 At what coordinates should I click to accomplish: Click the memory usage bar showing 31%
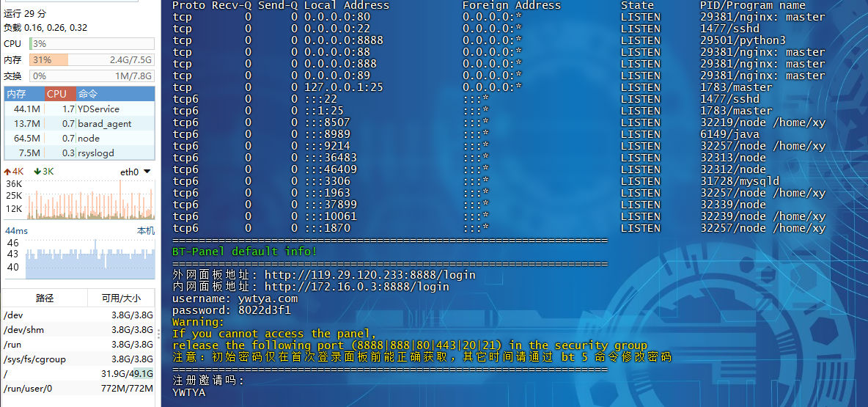92,60
